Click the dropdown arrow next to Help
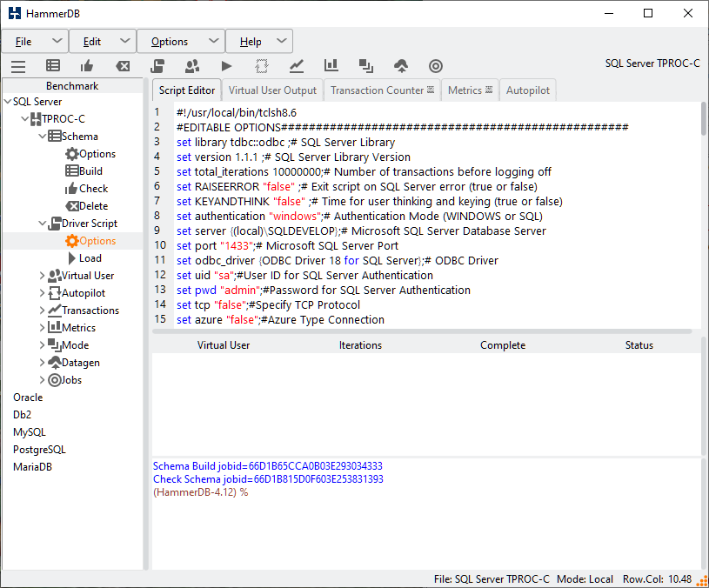Image resolution: width=709 pixels, height=588 pixels. [x=281, y=41]
